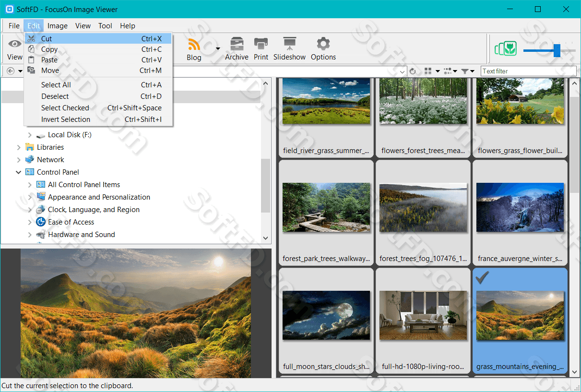Image resolution: width=581 pixels, height=392 pixels.
Task: Open the Tool menu
Action: coord(105,26)
